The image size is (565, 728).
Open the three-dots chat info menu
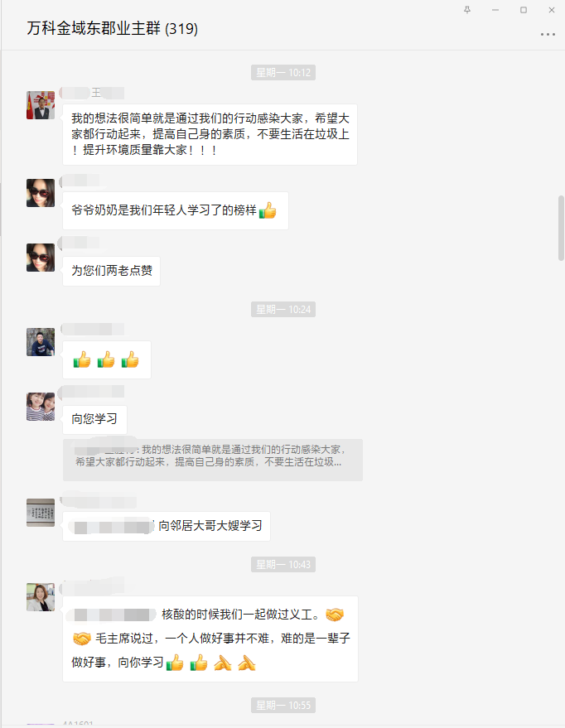[548, 34]
